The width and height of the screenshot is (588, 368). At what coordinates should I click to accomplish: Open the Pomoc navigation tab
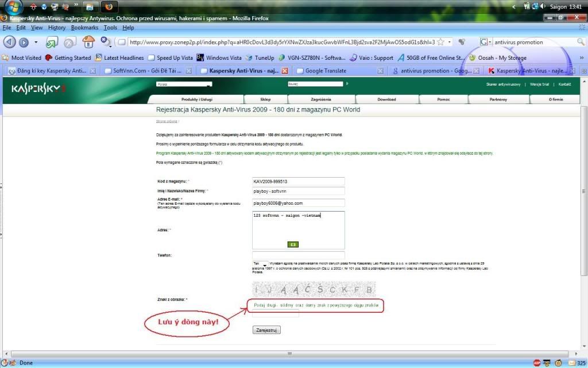click(443, 99)
